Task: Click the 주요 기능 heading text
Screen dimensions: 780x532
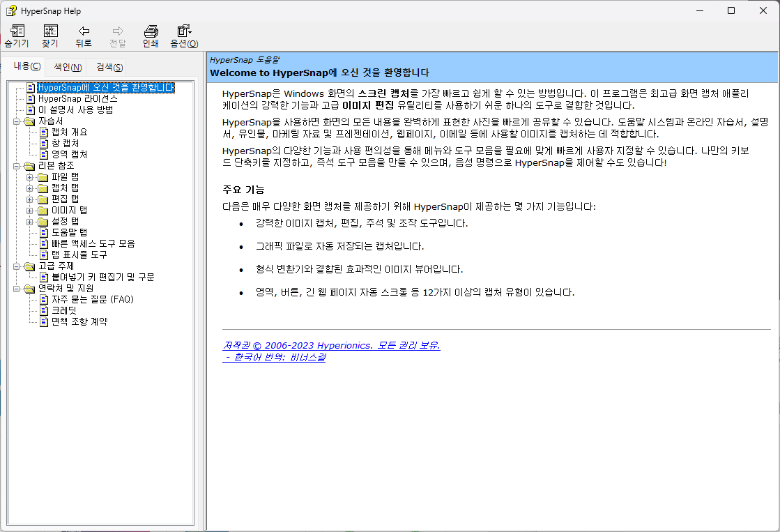Action: point(243,190)
